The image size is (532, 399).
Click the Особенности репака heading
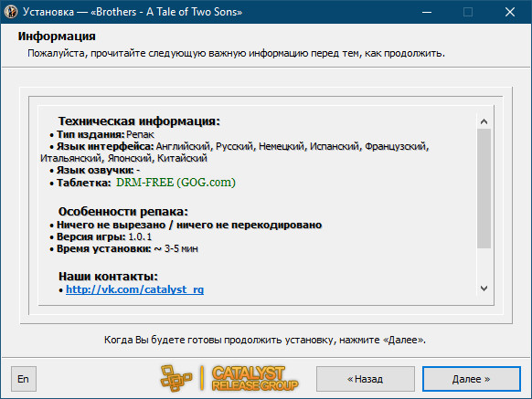click(123, 212)
